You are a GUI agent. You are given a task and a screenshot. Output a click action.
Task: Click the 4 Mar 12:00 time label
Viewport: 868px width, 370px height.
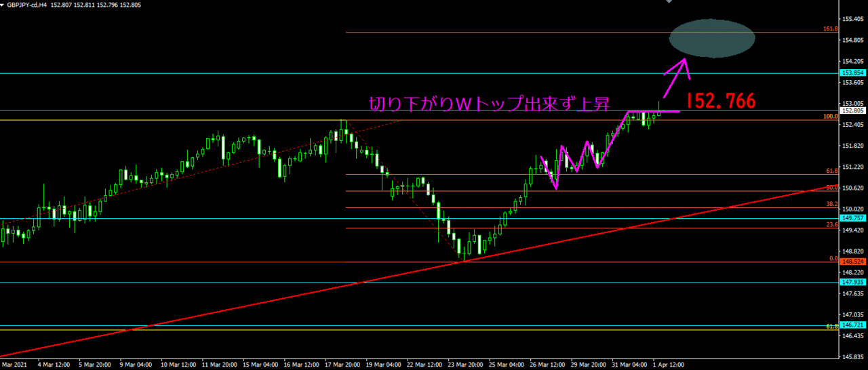tap(55, 364)
